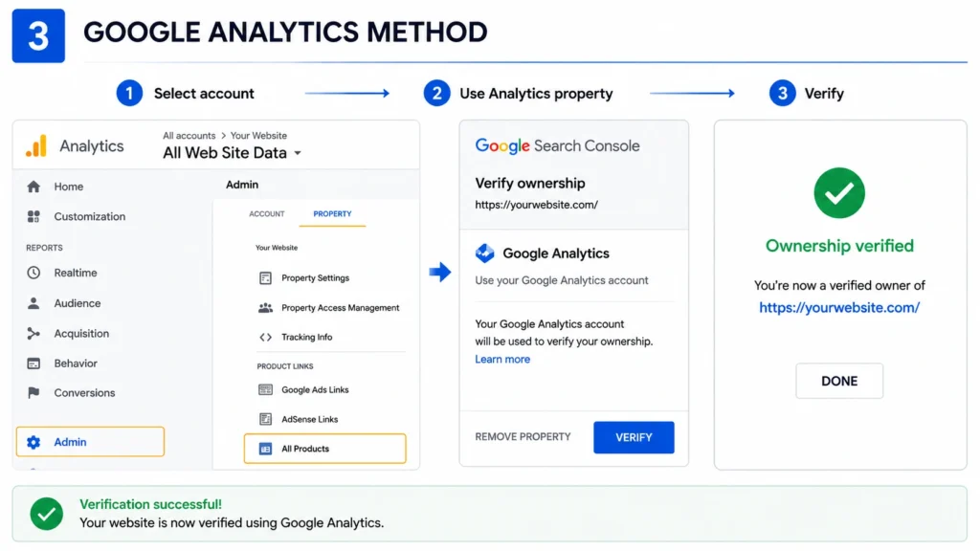Screen dimensions: 980x551
Task: Click the All accounts breadcrumb
Action: 189,136
